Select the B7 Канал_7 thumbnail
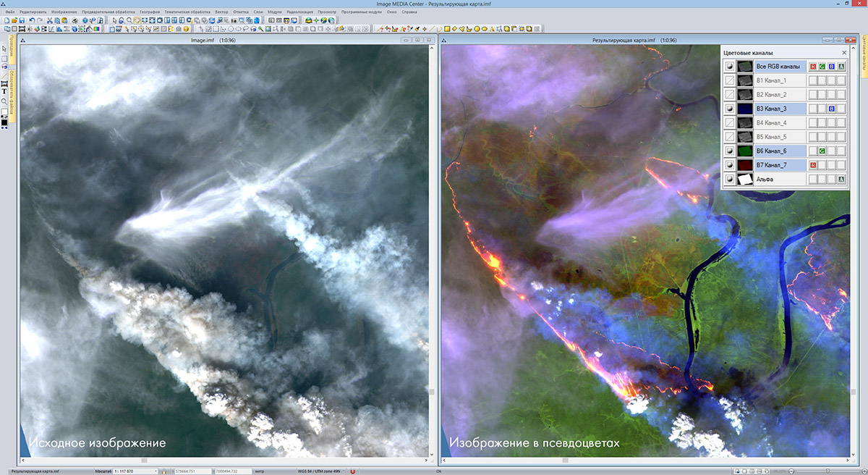The image size is (868, 475). (x=744, y=165)
